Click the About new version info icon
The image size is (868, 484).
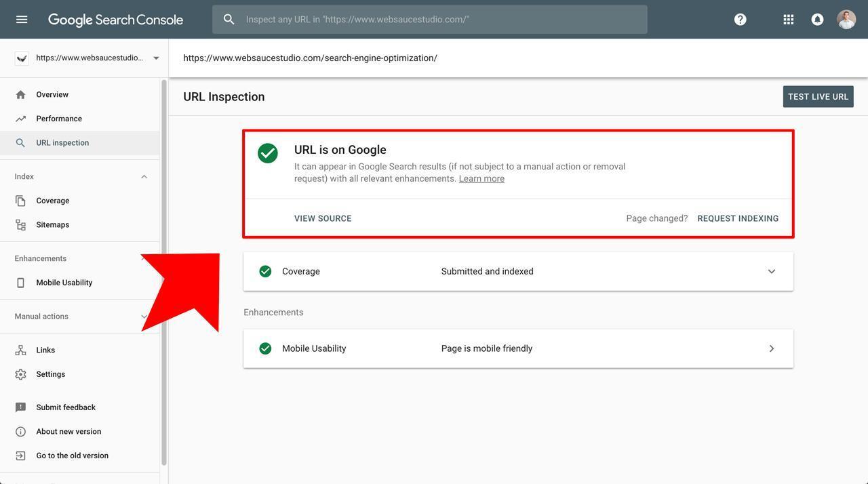coord(21,432)
